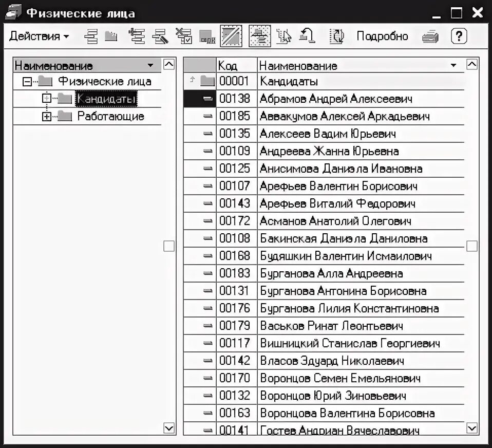The width and height of the screenshot is (492, 448).
Task: Click the list scrollbar up arrow
Action: pos(472,65)
